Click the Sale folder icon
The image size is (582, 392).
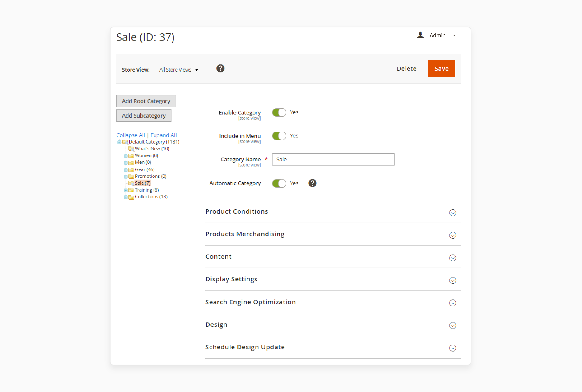131,183
